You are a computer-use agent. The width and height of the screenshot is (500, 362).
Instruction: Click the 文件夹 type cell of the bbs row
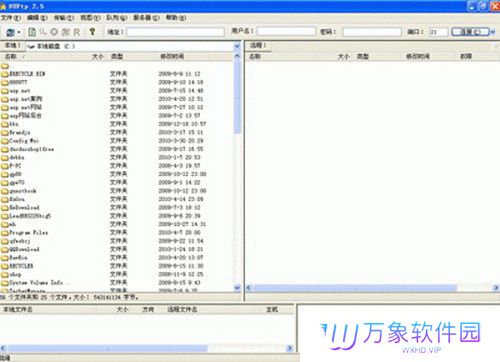click(x=118, y=124)
